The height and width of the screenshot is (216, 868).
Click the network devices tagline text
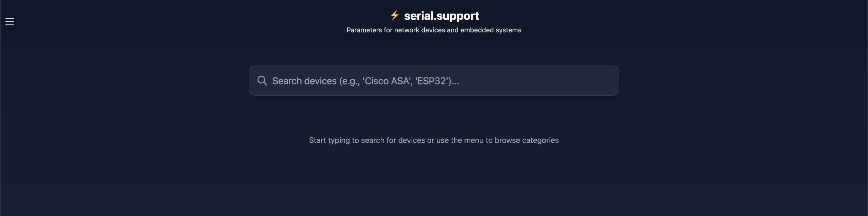pos(434,30)
